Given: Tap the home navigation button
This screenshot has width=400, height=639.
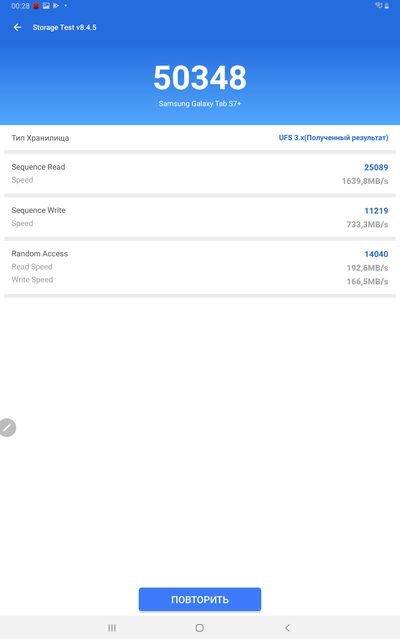Looking at the screenshot, I should click(x=200, y=628).
